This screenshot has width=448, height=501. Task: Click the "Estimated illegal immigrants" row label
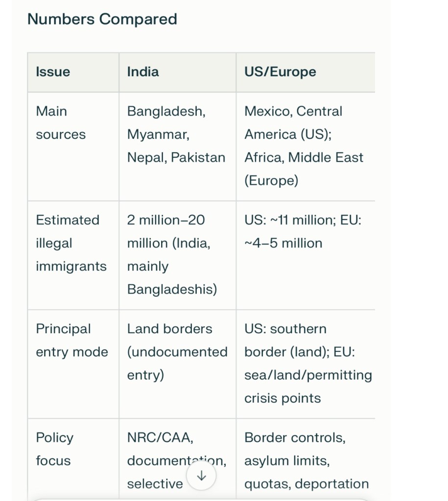click(71, 243)
